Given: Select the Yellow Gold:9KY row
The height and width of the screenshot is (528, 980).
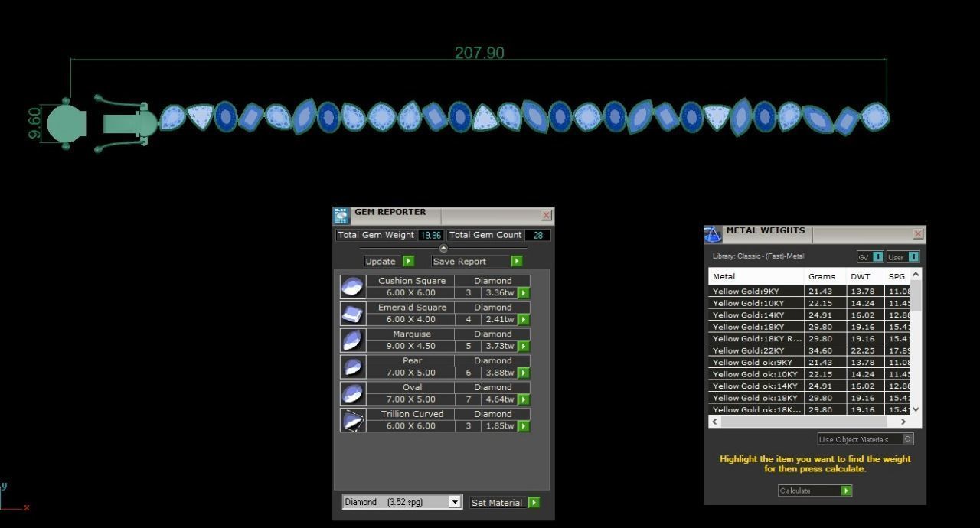Looking at the screenshot, I should tap(809, 292).
